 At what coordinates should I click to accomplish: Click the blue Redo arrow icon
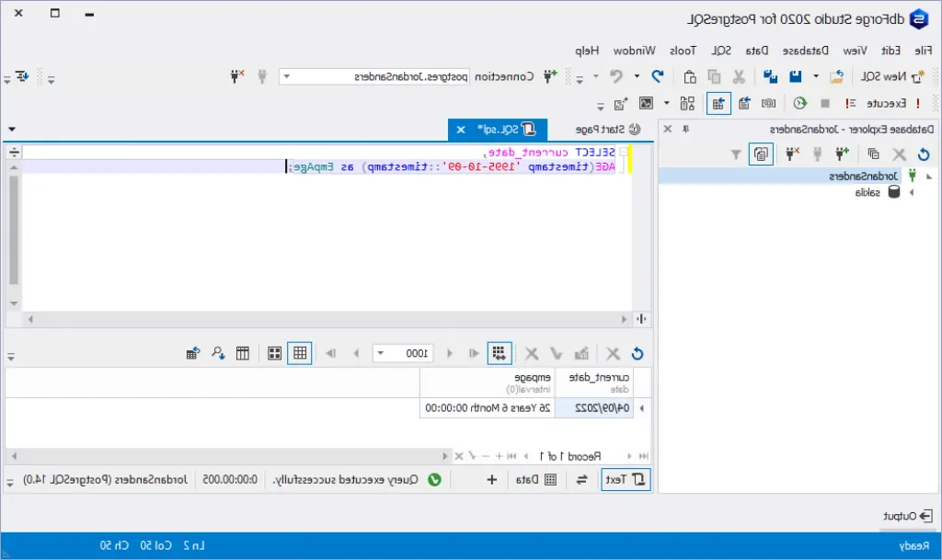(x=658, y=77)
